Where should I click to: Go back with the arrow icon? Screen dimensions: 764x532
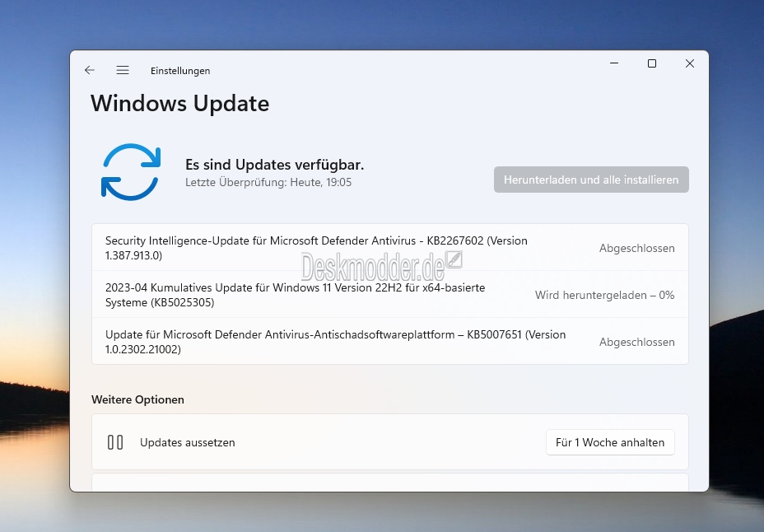pyautogui.click(x=90, y=70)
